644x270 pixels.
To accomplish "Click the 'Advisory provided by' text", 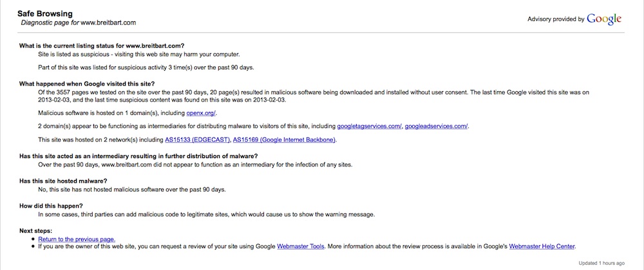I will coord(556,19).
